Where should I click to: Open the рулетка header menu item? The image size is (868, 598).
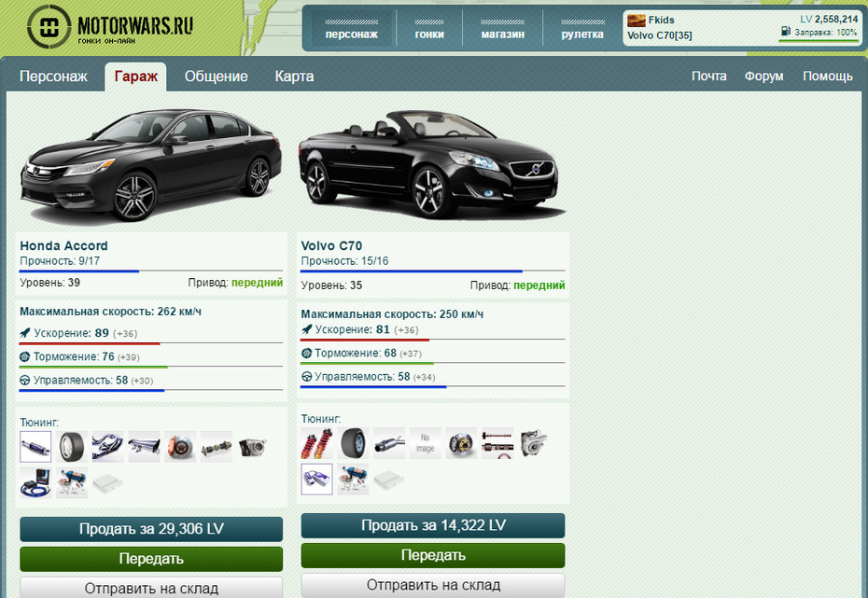tap(582, 29)
